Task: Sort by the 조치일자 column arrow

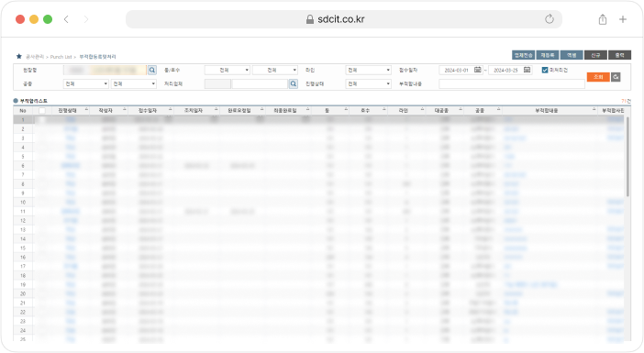Action: (x=216, y=110)
